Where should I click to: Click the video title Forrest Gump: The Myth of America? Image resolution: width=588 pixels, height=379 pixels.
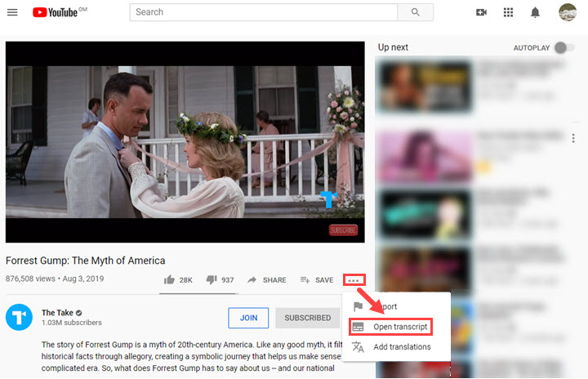pos(86,261)
